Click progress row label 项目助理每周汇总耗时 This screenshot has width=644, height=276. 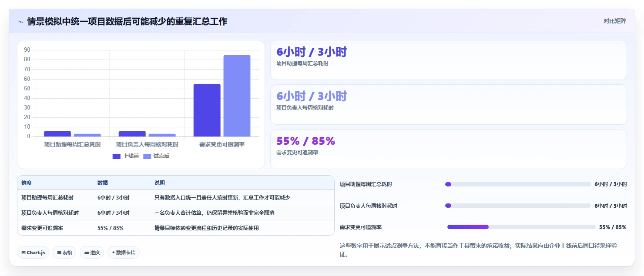[x=366, y=184]
